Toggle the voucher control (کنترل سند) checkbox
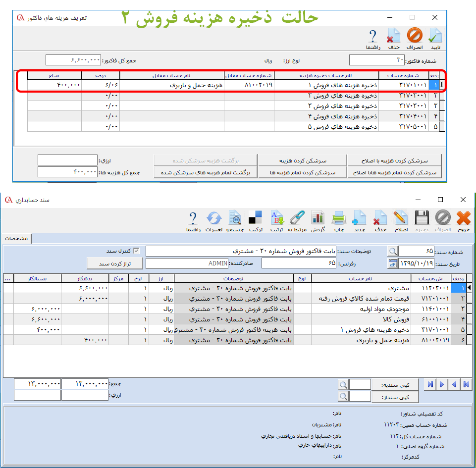The width and height of the screenshot is (476, 468). (136, 251)
